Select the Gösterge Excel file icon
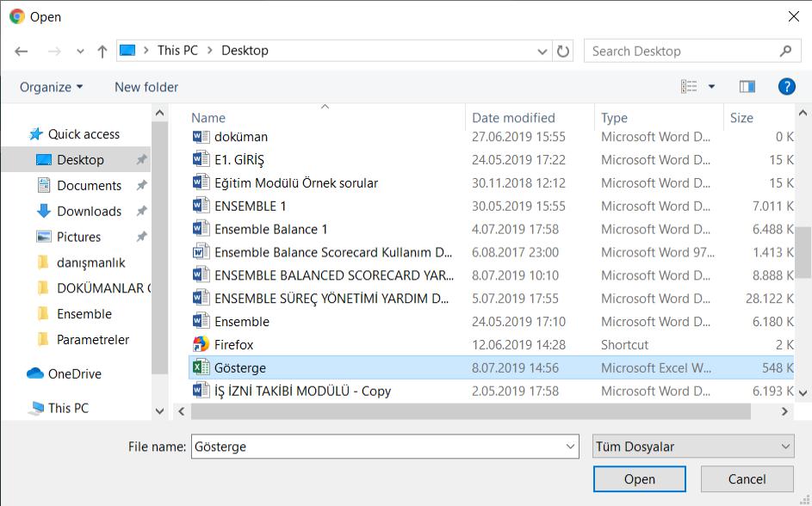 (x=201, y=367)
